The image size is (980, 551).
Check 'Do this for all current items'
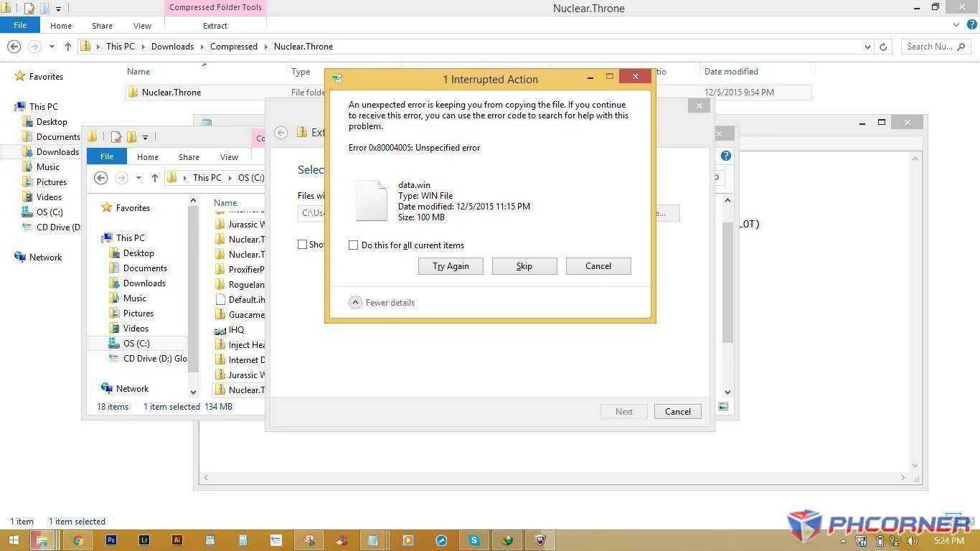point(353,245)
